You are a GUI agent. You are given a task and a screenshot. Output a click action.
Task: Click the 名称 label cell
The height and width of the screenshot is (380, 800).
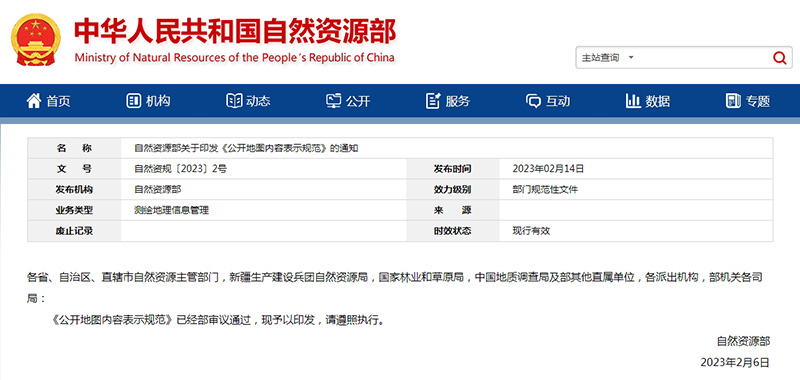click(74, 148)
